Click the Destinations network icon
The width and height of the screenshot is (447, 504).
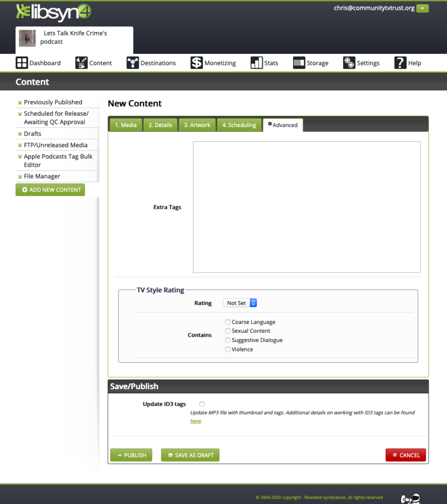click(x=132, y=63)
